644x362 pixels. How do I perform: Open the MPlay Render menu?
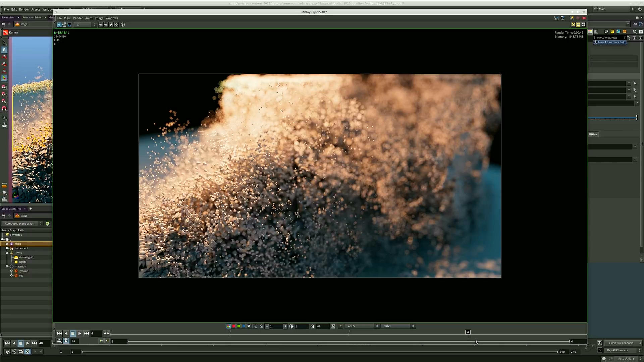click(x=77, y=18)
